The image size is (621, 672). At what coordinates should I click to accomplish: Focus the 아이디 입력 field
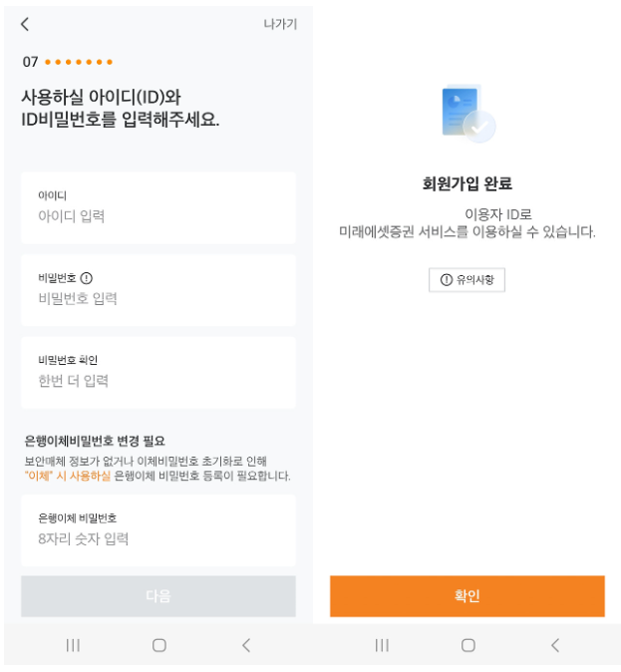pos(158,207)
